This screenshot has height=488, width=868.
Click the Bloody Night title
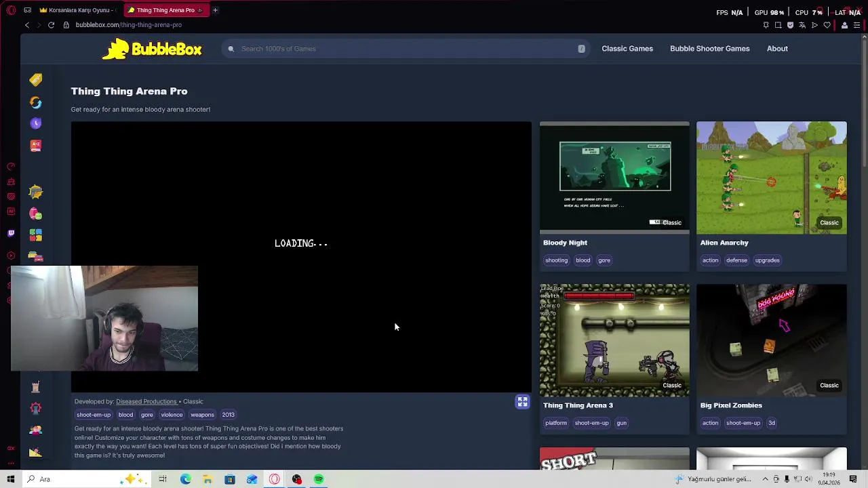click(565, 243)
